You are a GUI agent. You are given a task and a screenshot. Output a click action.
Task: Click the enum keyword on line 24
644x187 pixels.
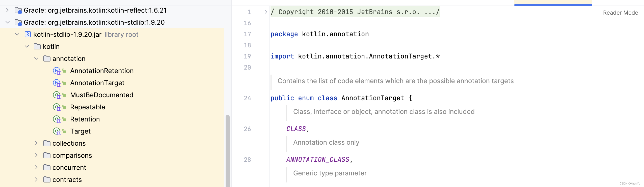(x=306, y=98)
